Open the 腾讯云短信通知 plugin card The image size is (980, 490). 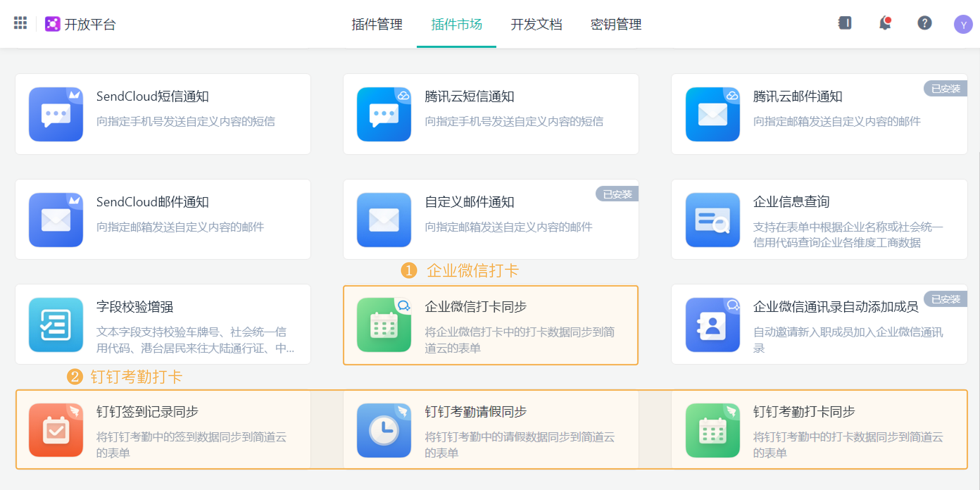tap(490, 114)
